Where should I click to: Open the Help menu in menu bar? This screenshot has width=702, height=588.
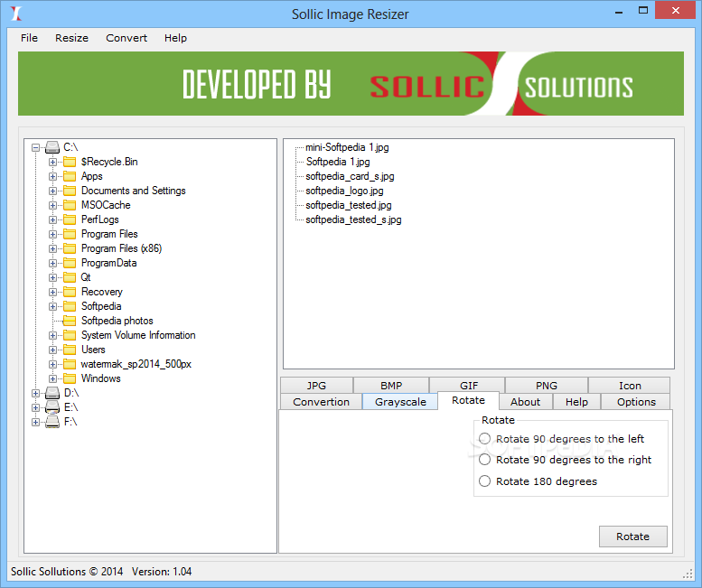tap(175, 38)
